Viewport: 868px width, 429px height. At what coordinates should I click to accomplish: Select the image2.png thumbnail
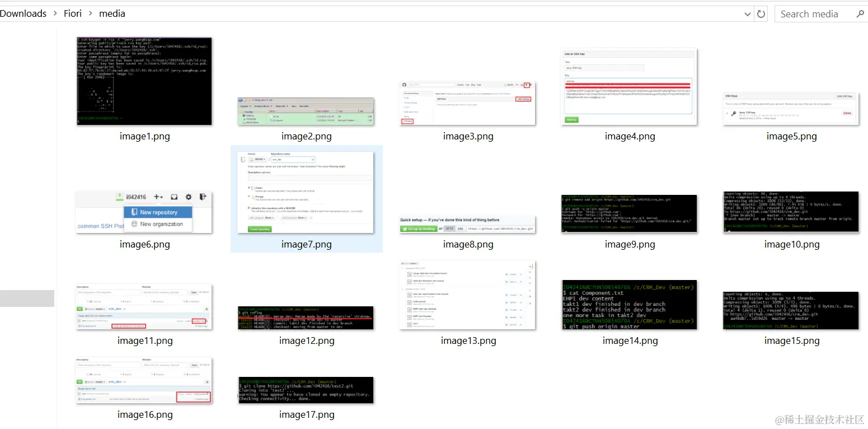(x=306, y=111)
